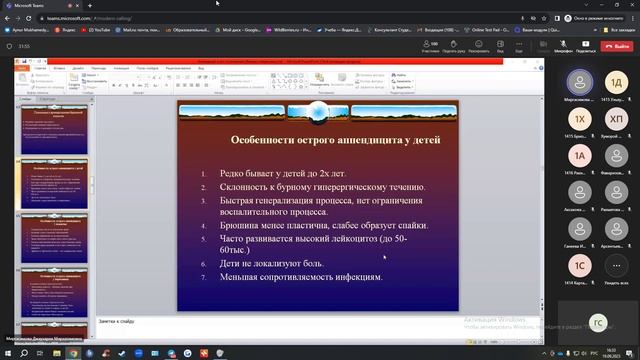
Task: Click the PowerPoint zoom slider
Action: coord(518,342)
